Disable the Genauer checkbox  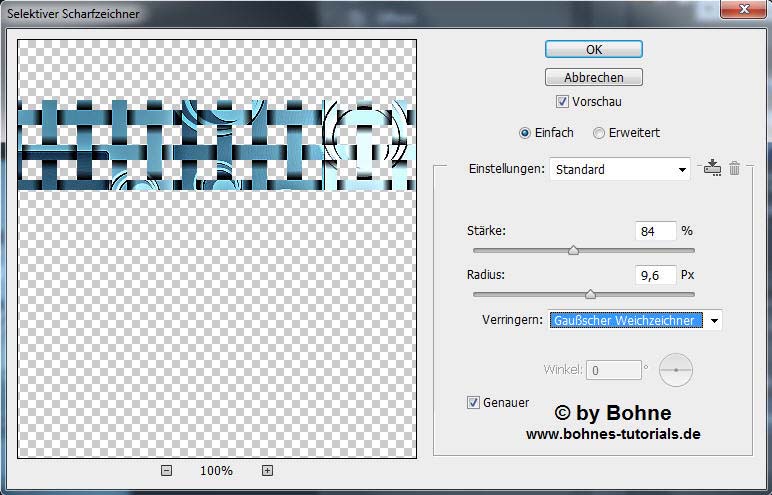coord(474,402)
